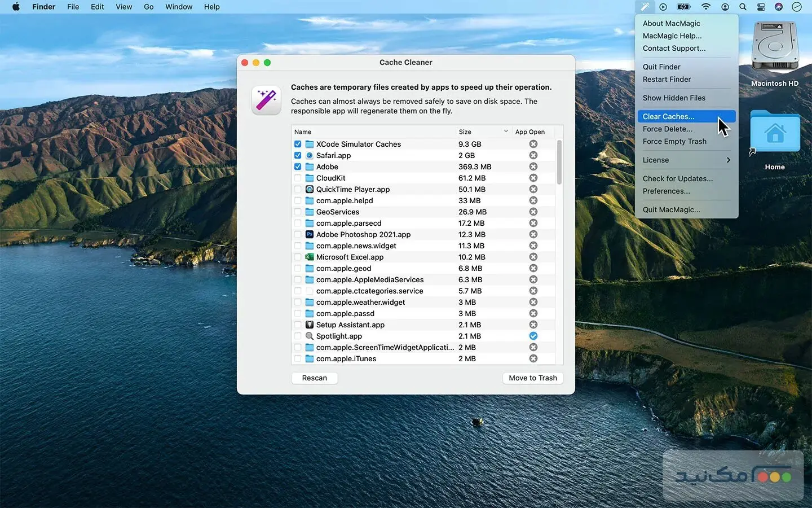Click the Cache Cleaner magic wand app icon
Screen dimensions: 812x508
point(266,100)
